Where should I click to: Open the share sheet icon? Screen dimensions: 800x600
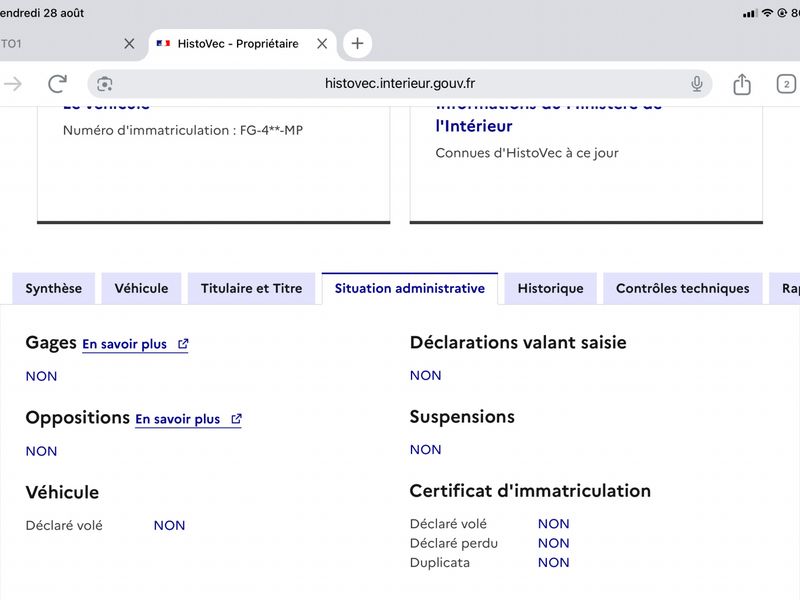point(742,84)
